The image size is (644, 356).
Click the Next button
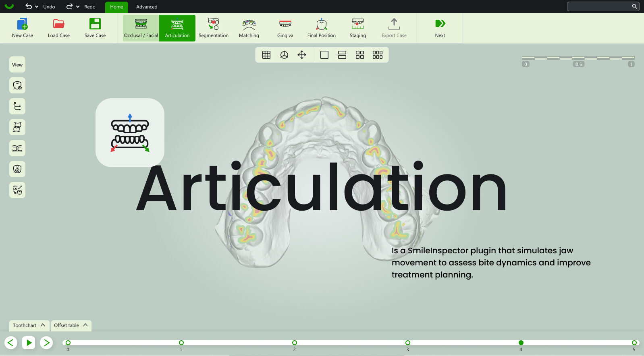pyautogui.click(x=440, y=28)
